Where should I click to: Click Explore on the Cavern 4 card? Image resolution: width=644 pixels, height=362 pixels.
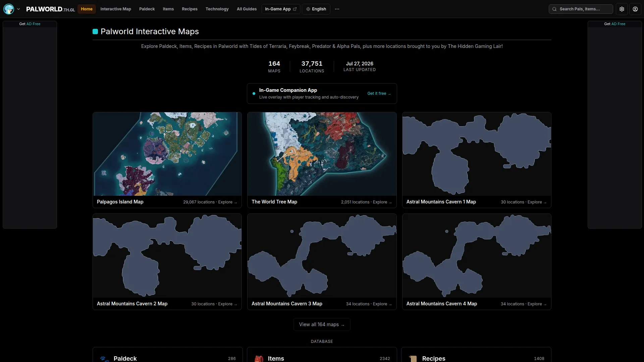537,304
